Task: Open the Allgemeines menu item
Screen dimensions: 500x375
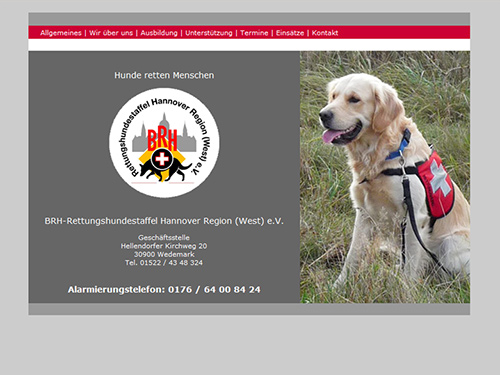Action: point(61,33)
